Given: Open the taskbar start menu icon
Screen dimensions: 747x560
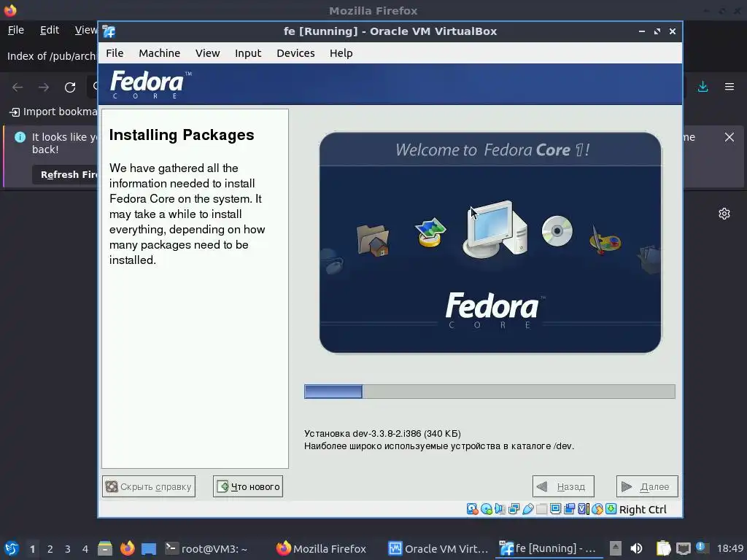Looking at the screenshot, I should click(12, 548).
